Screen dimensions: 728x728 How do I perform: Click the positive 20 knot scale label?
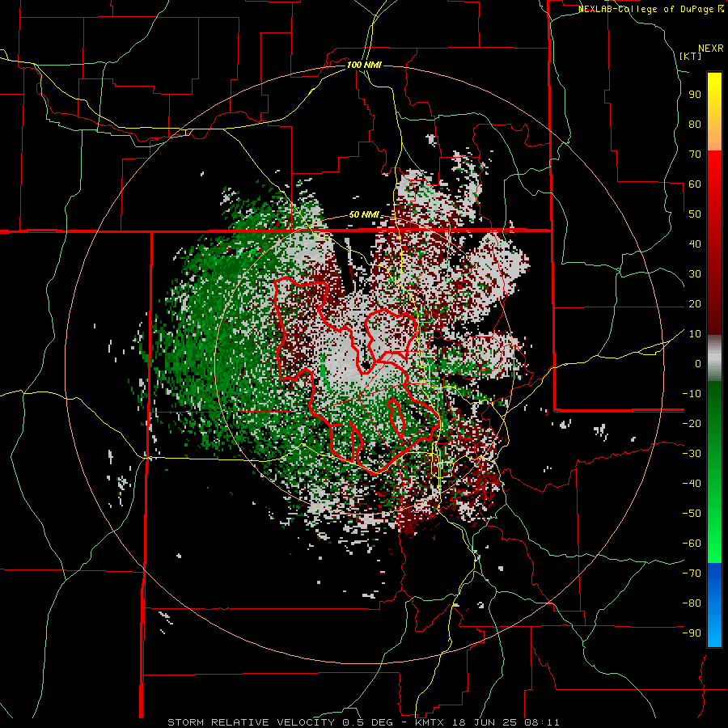[695, 303]
